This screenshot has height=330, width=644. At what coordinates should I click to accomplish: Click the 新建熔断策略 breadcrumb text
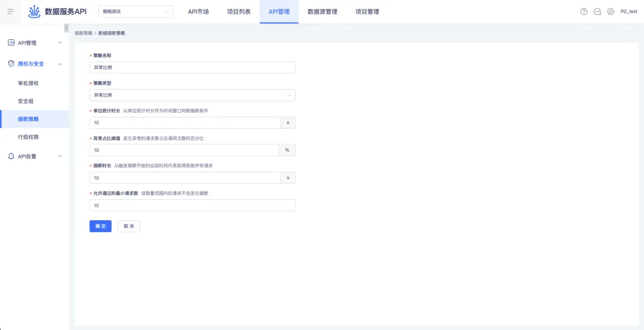(112, 33)
